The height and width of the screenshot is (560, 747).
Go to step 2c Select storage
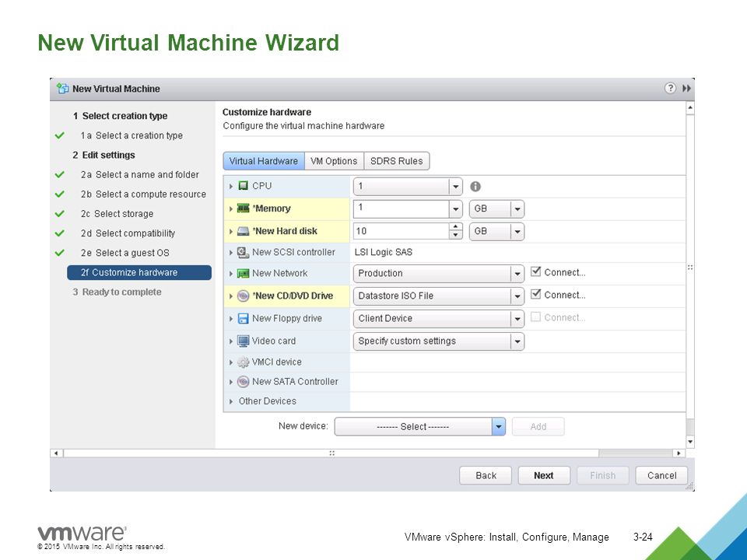coord(117,214)
